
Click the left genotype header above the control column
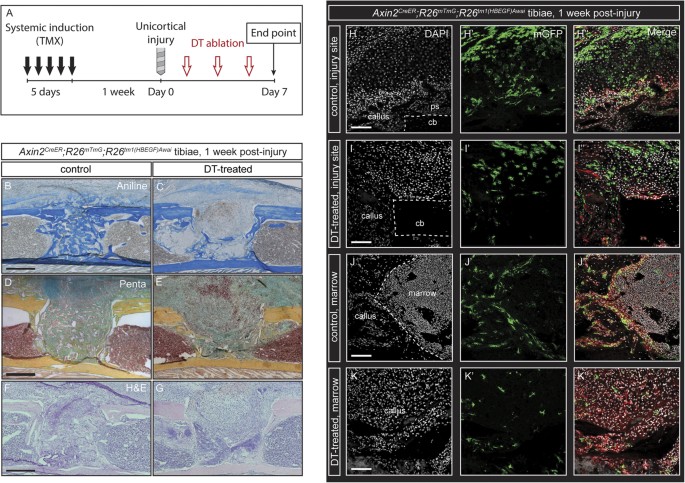[152, 152]
